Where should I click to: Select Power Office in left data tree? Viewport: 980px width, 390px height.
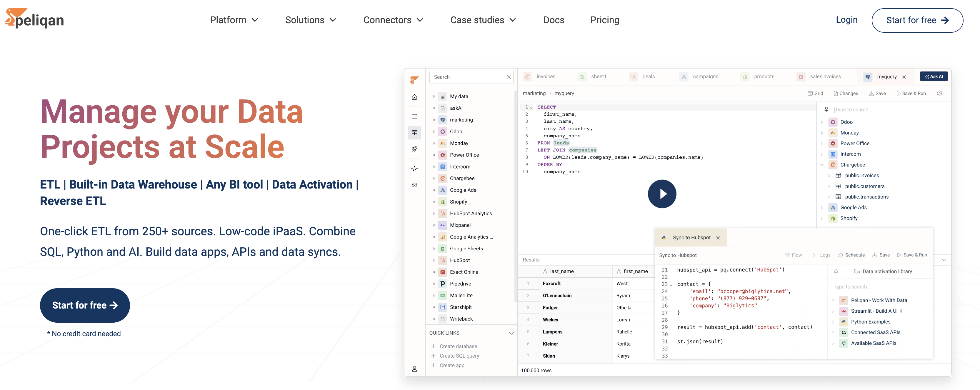(x=464, y=155)
